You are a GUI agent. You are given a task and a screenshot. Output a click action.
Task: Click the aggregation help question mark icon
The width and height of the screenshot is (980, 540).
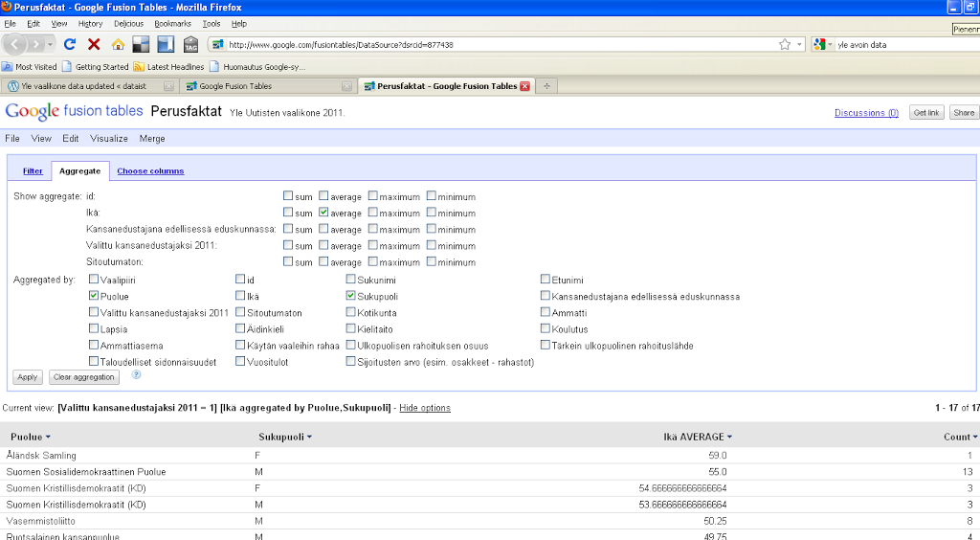(136, 375)
